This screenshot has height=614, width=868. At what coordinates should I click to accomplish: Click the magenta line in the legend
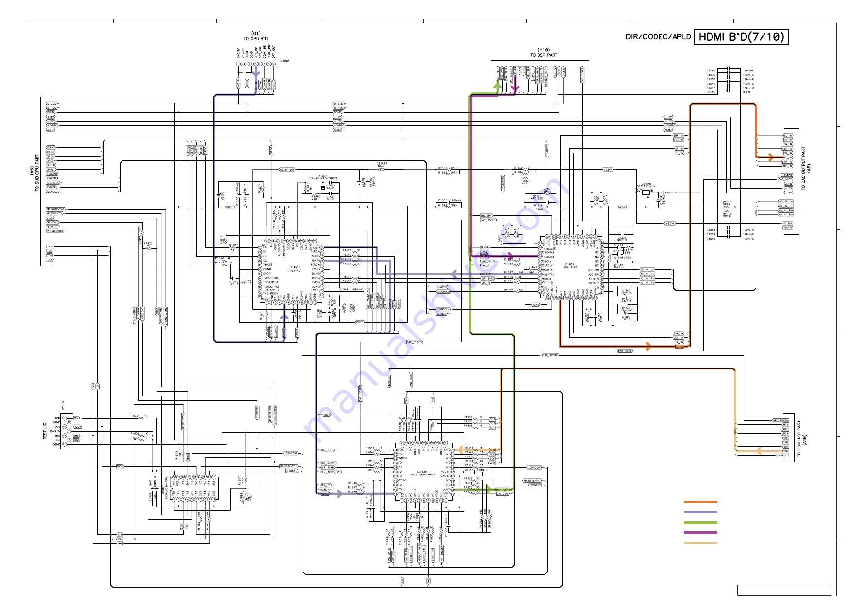tap(700, 532)
